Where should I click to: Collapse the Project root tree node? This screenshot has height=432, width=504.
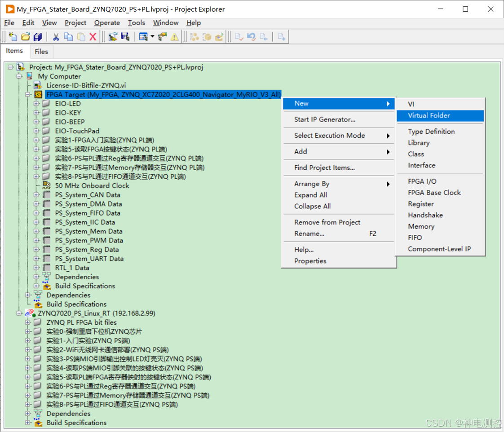pos(11,67)
